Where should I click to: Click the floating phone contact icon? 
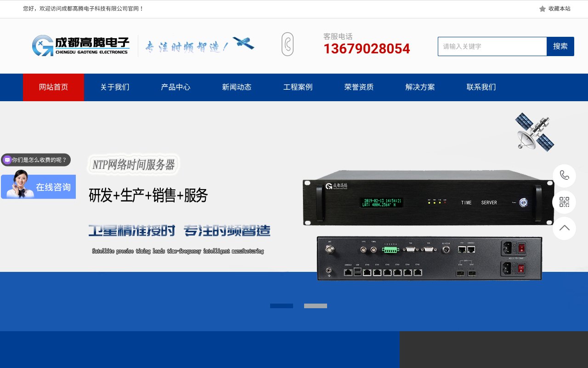pos(564,176)
